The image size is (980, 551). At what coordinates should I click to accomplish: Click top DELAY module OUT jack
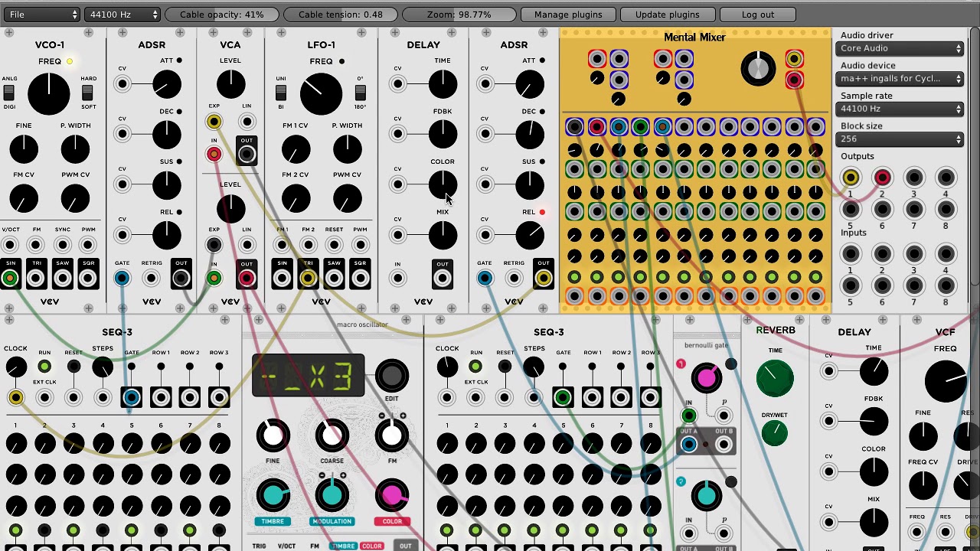coord(443,279)
